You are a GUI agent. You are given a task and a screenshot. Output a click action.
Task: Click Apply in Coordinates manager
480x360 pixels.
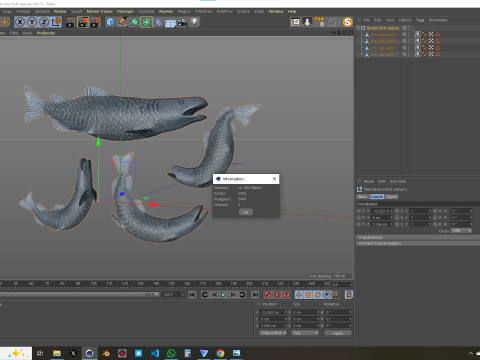pyautogui.click(x=338, y=333)
